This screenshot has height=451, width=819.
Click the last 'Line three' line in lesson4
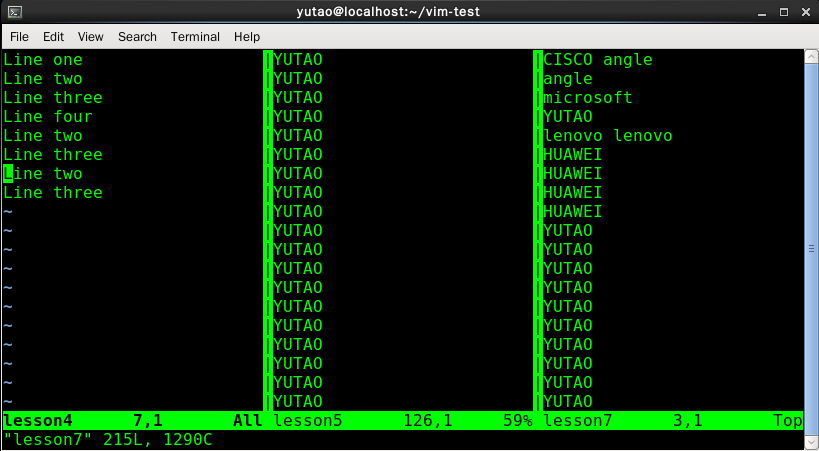53,192
